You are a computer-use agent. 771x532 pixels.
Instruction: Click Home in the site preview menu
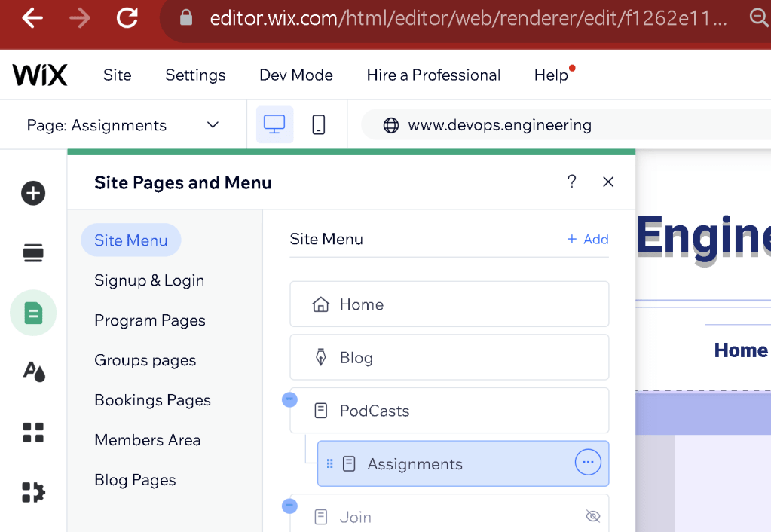(x=741, y=350)
